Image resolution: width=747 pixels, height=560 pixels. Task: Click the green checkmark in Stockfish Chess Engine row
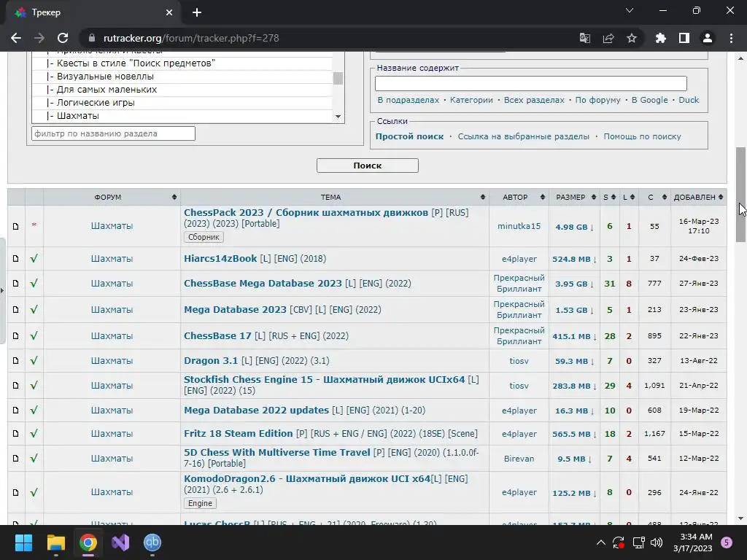[34, 385]
